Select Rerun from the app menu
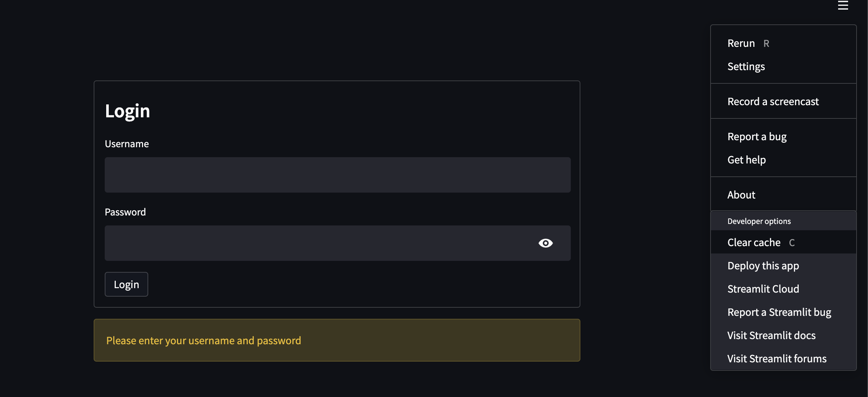This screenshot has height=397, width=868. [742, 43]
